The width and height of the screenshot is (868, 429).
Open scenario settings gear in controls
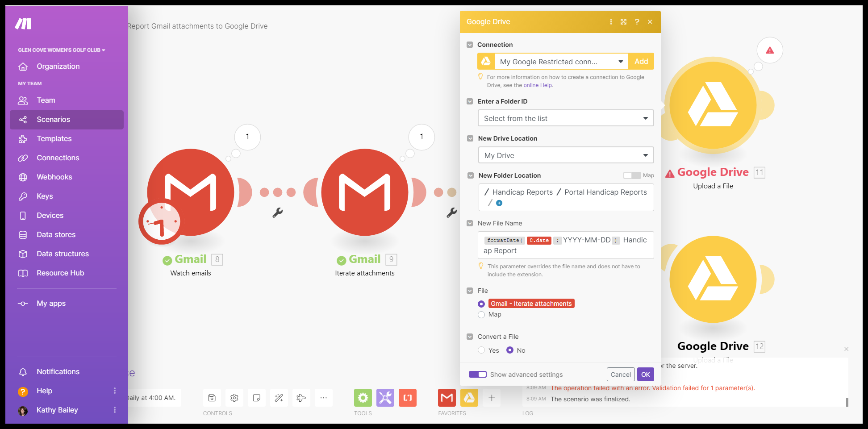point(234,398)
